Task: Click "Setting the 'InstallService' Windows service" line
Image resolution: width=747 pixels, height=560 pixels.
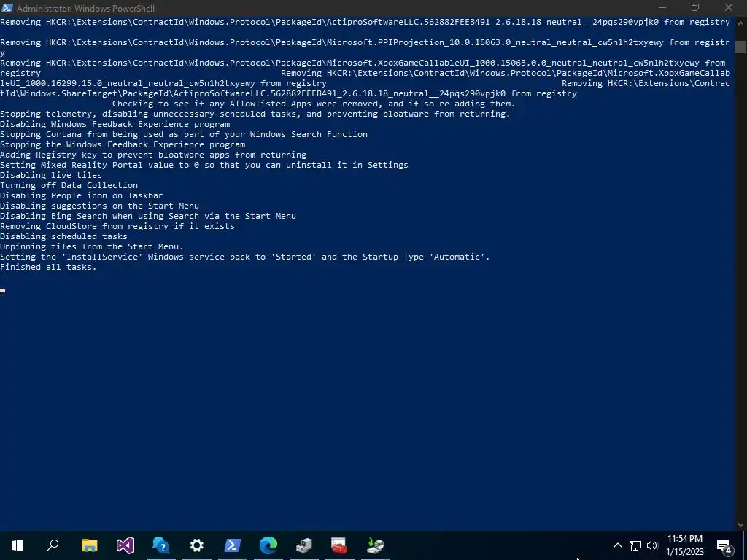Action: [x=245, y=257]
